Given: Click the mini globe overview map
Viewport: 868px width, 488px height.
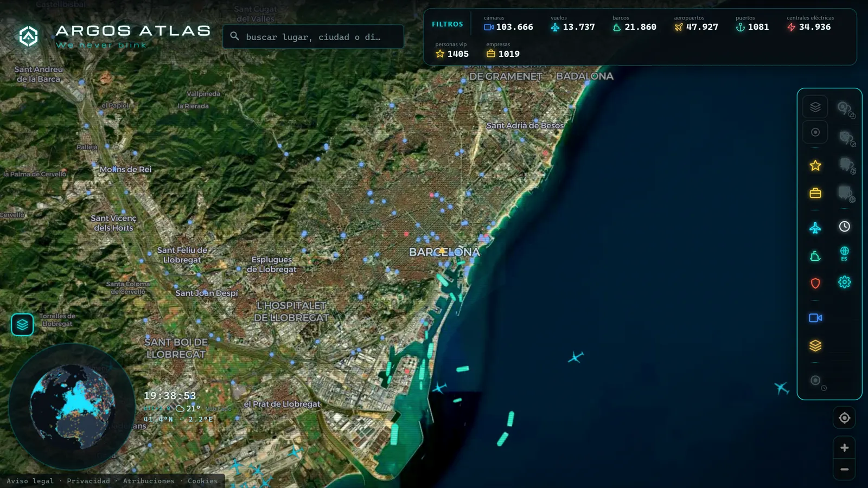Looking at the screenshot, I should click(72, 407).
